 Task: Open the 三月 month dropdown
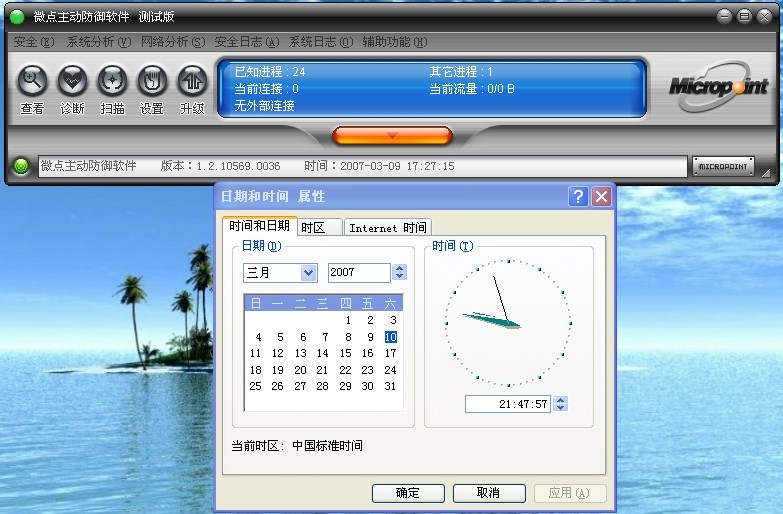pos(309,273)
